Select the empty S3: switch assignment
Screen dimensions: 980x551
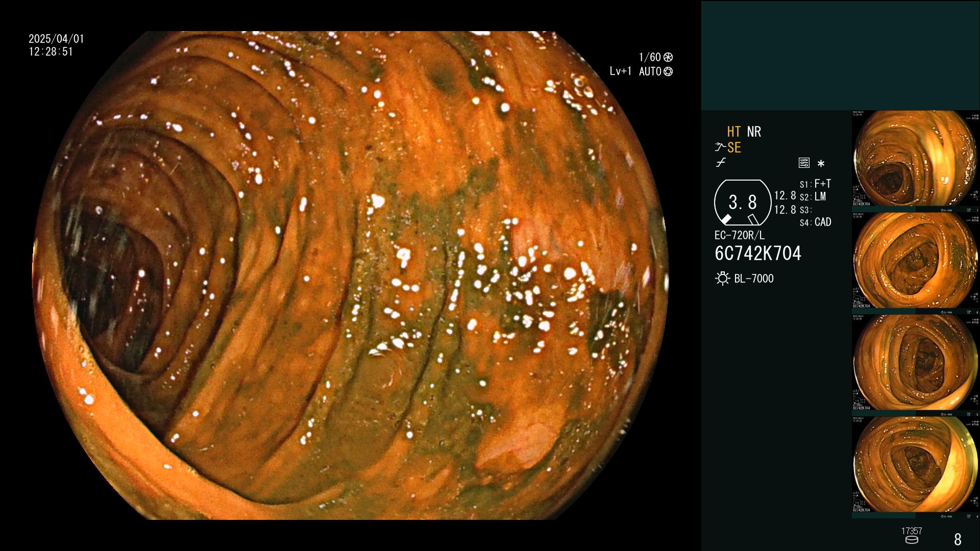click(x=805, y=210)
